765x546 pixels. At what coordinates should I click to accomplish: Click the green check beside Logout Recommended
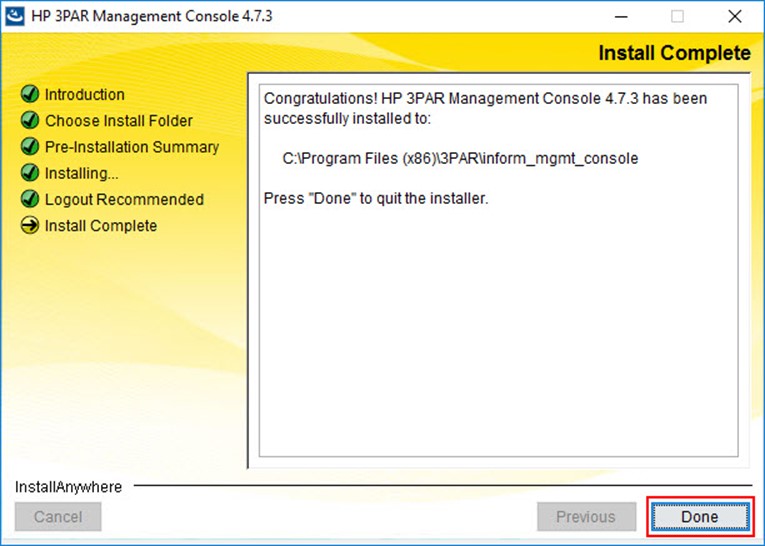click(x=30, y=199)
